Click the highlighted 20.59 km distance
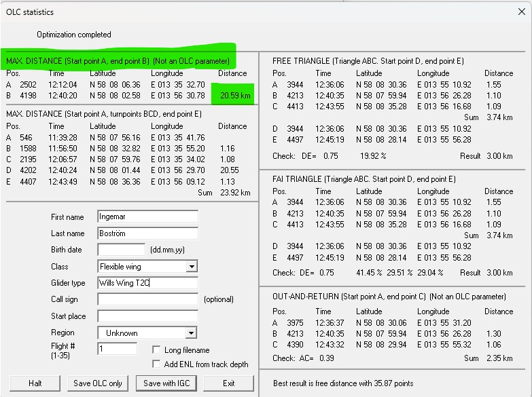The height and width of the screenshot is (397, 532). (x=235, y=96)
